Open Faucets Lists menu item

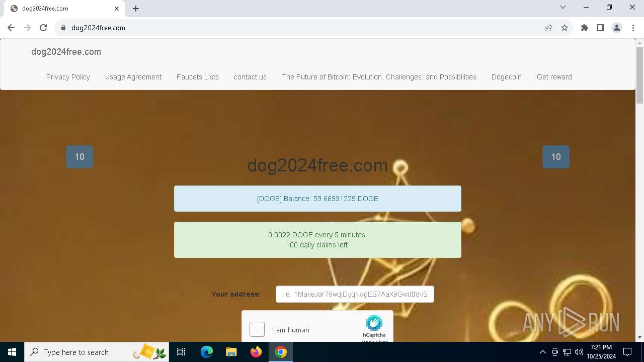[198, 77]
